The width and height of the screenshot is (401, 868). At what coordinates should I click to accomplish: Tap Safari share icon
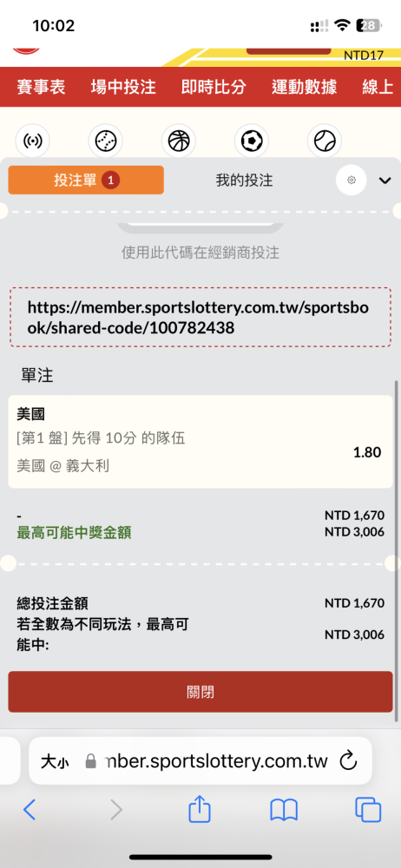(200, 811)
